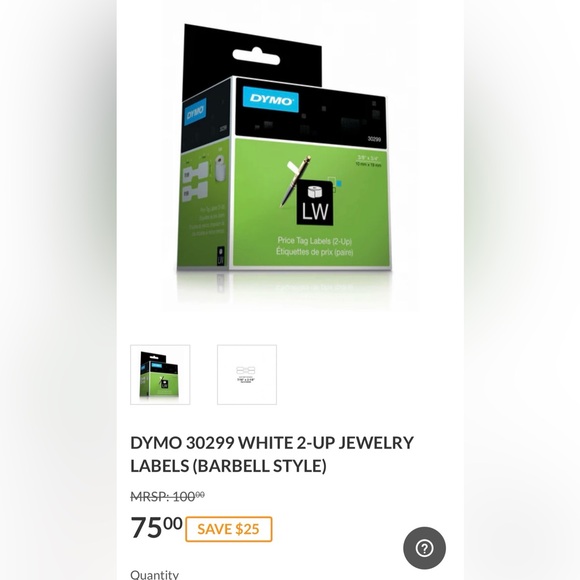Click the 'Price Tag Labels (2-Up)' box text
580x580 pixels.
(314, 241)
